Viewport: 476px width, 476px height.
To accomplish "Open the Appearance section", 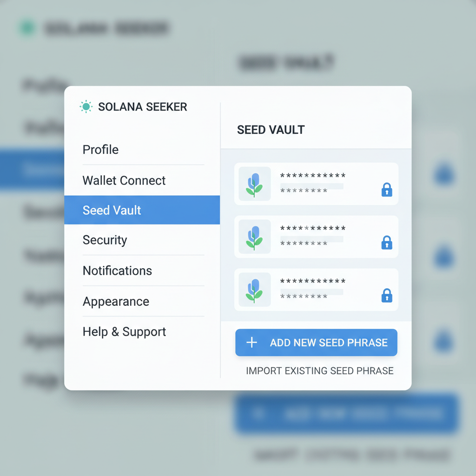I will [x=116, y=301].
